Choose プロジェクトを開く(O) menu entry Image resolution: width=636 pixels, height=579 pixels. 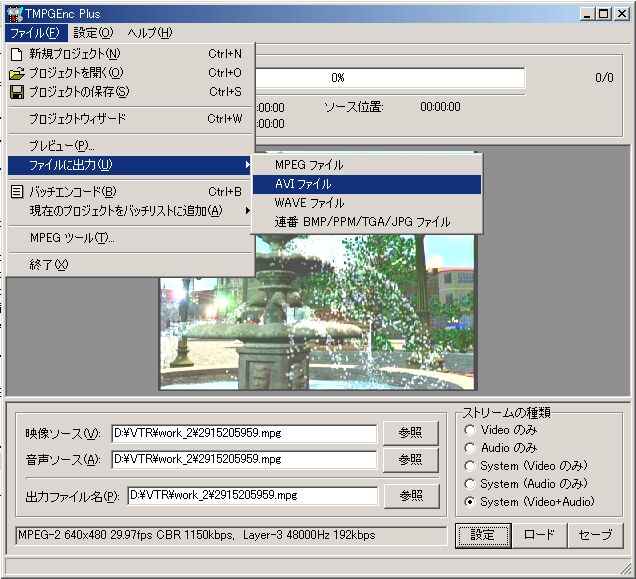(131, 73)
